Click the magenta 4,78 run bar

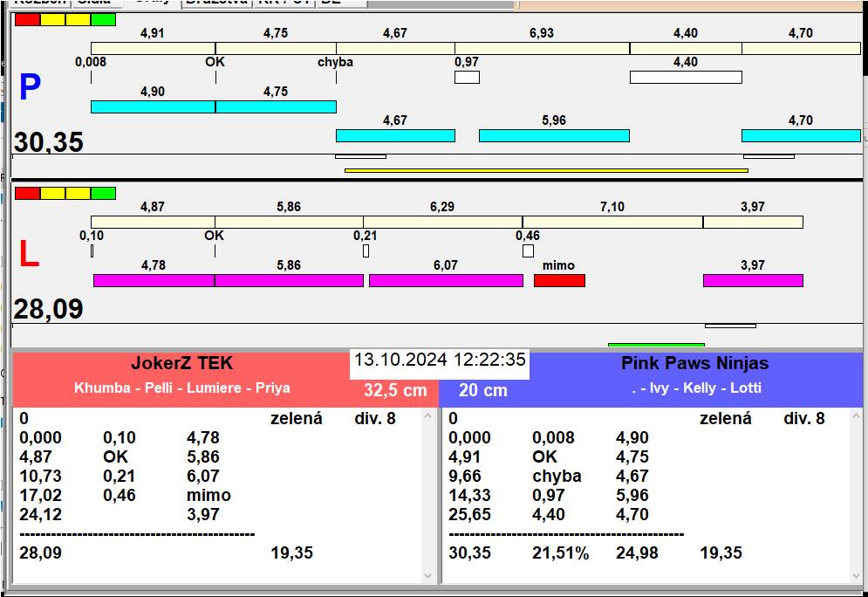click(x=154, y=281)
